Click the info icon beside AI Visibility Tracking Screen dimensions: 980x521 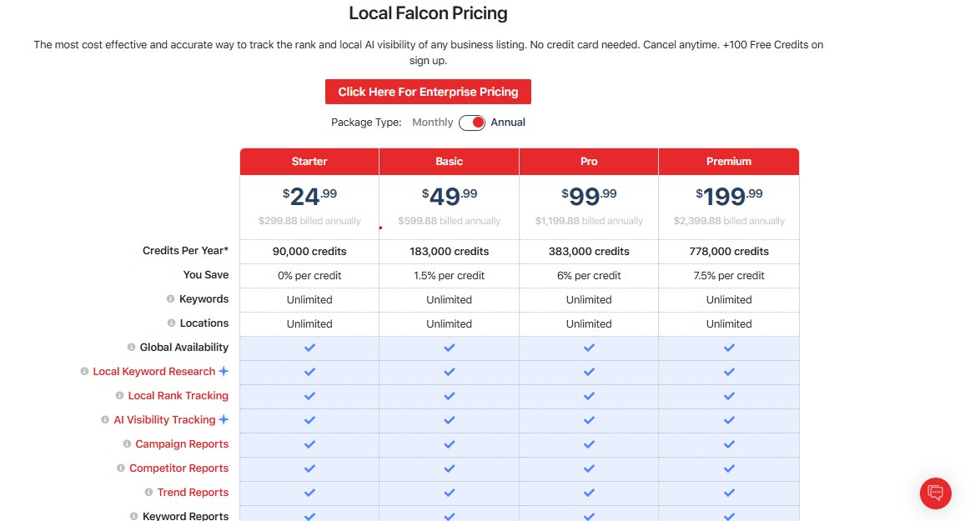coord(105,420)
